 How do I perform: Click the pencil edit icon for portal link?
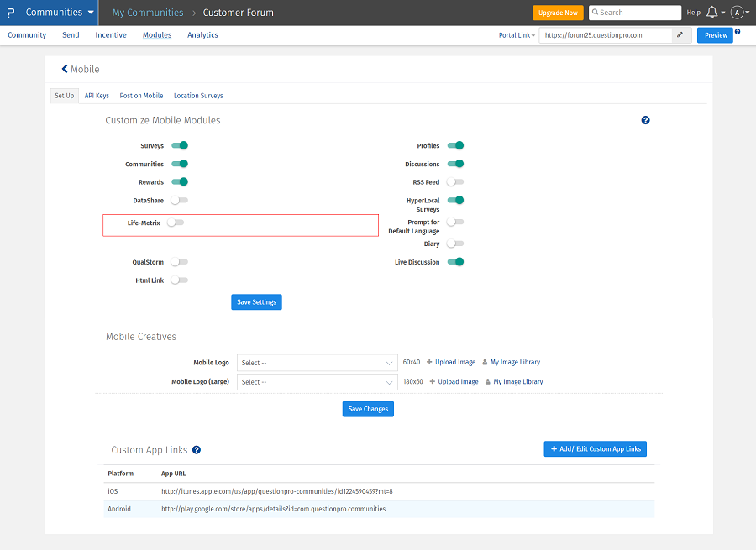680,34
